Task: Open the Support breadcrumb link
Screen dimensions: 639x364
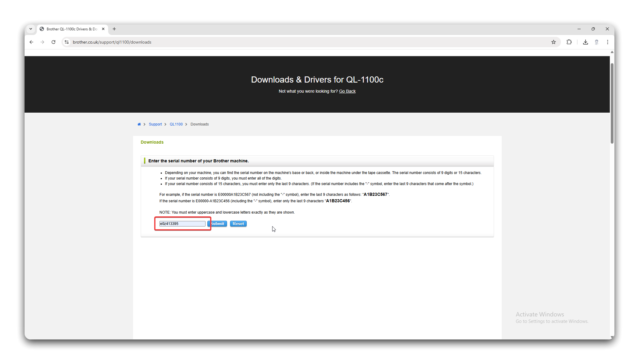Action: [155, 124]
